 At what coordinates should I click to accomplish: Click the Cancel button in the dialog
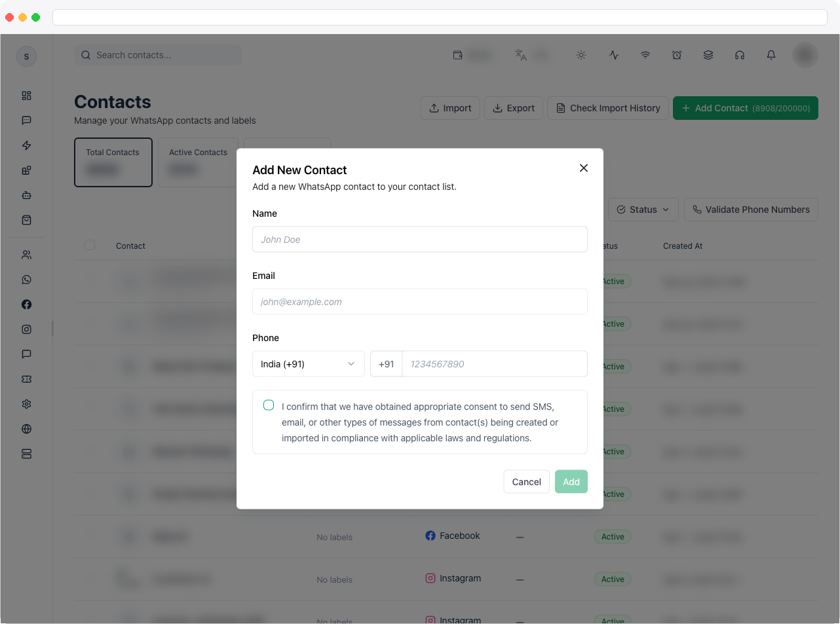[526, 482]
